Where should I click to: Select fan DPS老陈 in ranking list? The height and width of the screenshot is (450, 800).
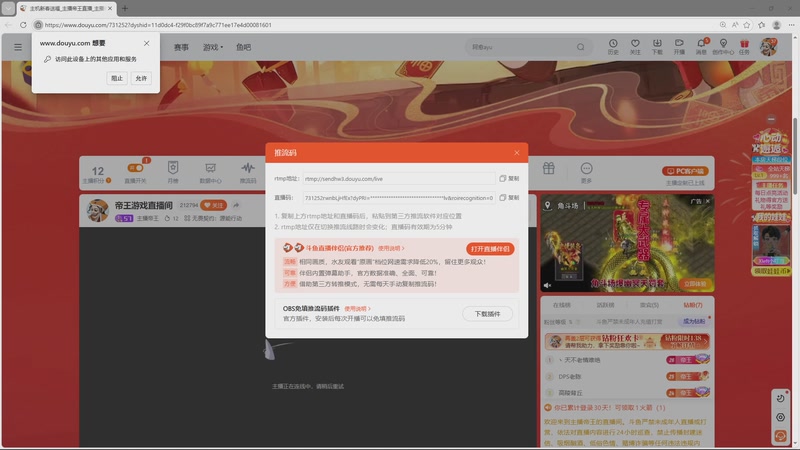[627, 377]
